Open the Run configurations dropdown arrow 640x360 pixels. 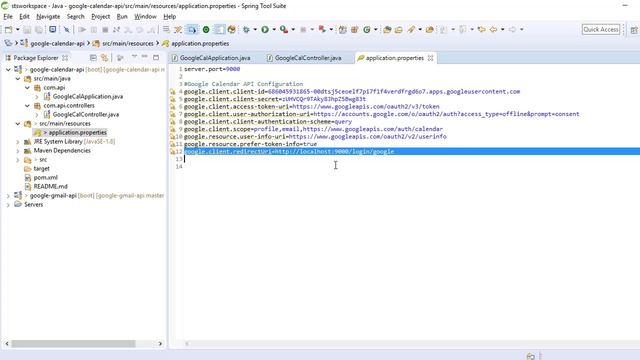(274, 29)
